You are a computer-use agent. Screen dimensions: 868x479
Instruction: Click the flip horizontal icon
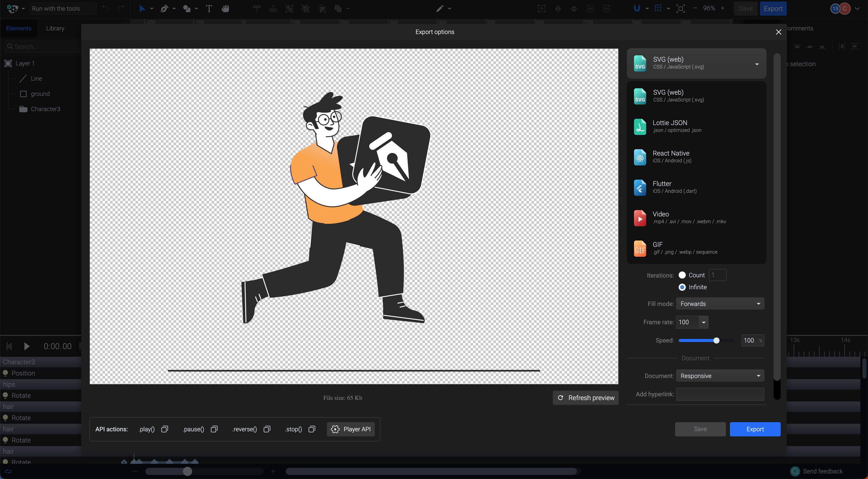(558, 8)
